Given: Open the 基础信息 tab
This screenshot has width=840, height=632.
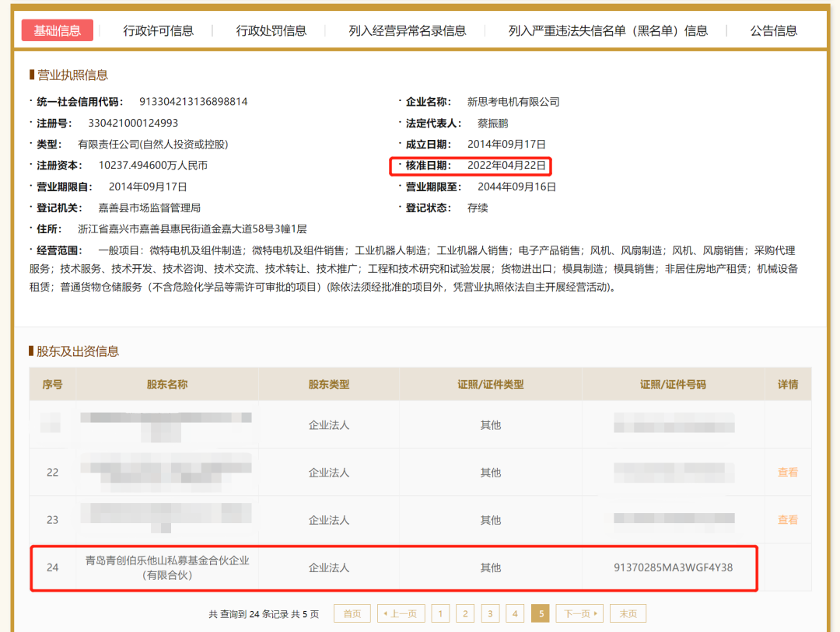Looking at the screenshot, I should [x=58, y=30].
